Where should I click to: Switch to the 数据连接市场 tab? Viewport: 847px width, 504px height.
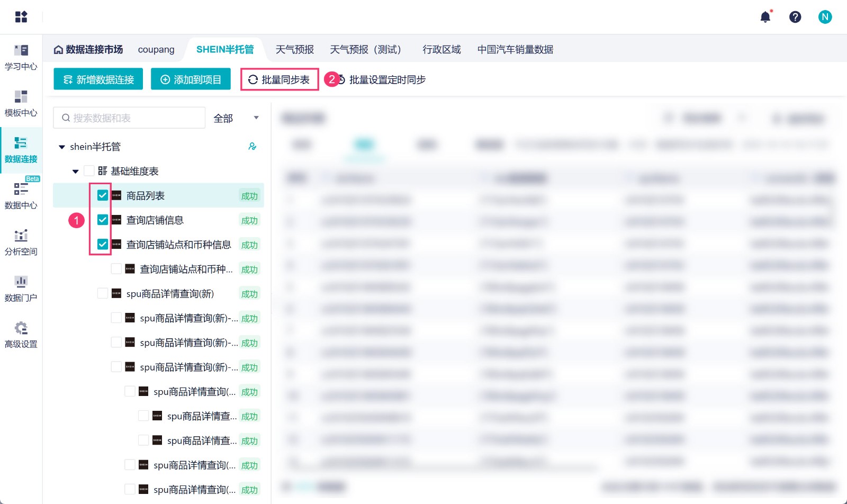tap(88, 49)
